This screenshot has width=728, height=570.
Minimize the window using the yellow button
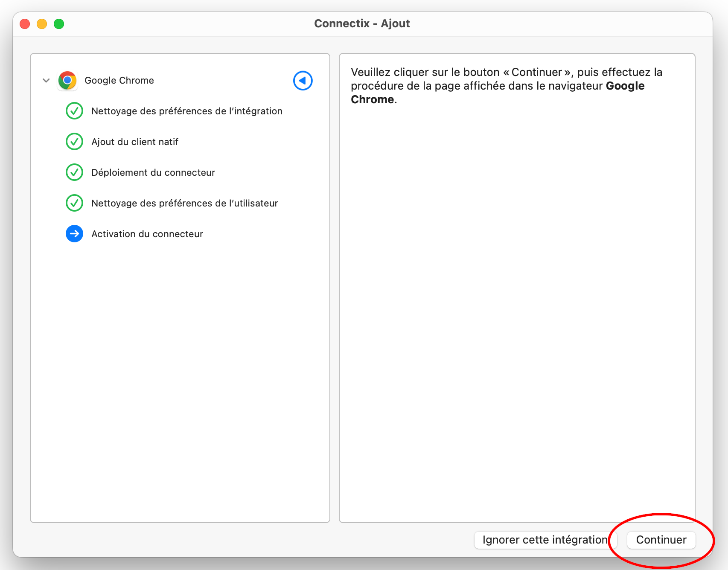click(x=42, y=24)
